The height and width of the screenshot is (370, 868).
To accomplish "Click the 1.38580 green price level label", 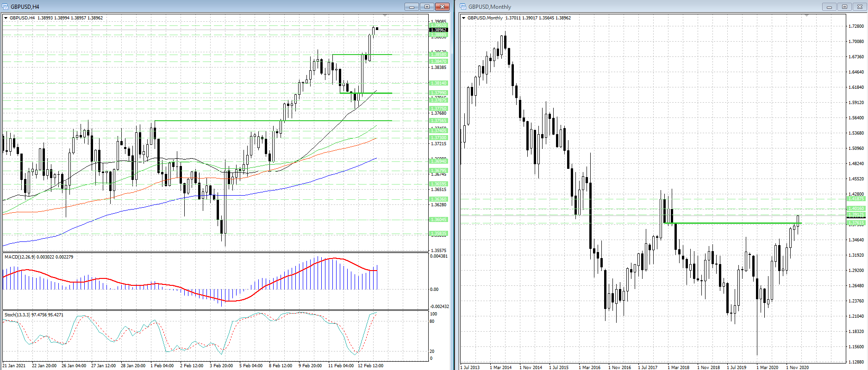I will [x=438, y=55].
